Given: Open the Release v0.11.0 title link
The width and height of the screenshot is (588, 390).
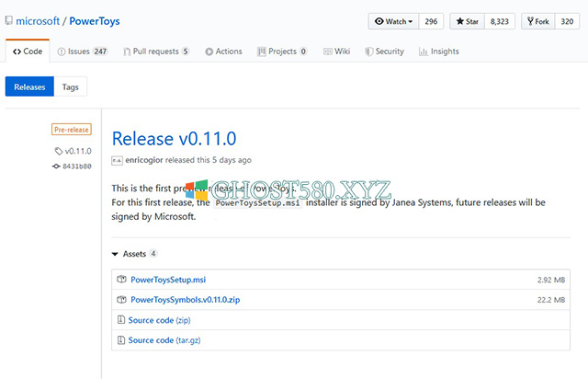Looking at the screenshot, I should point(174,139).
